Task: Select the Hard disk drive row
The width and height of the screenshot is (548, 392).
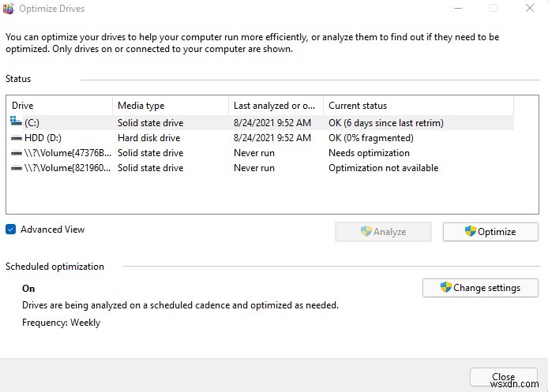Action: pos(150,138)
